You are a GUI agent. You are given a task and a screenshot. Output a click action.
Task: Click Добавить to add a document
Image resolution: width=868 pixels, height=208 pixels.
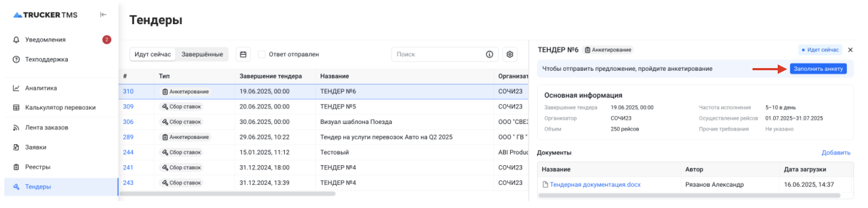[836, 153]
